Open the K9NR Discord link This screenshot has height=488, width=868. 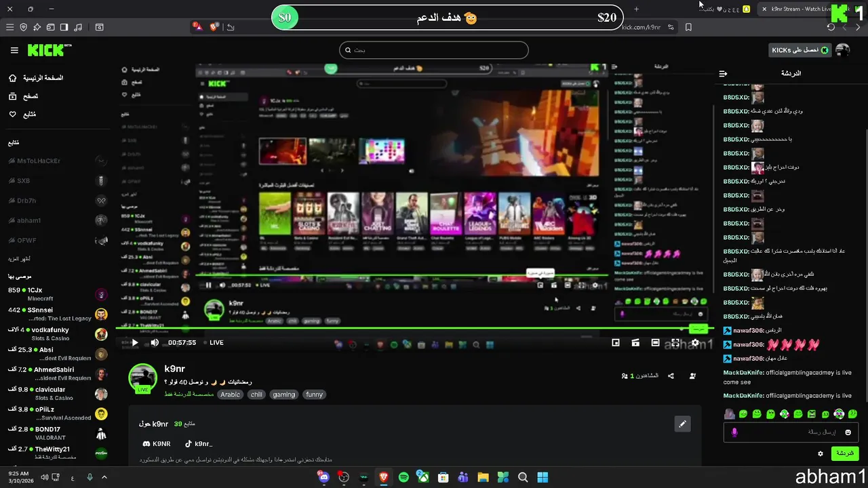pos(157,444)
